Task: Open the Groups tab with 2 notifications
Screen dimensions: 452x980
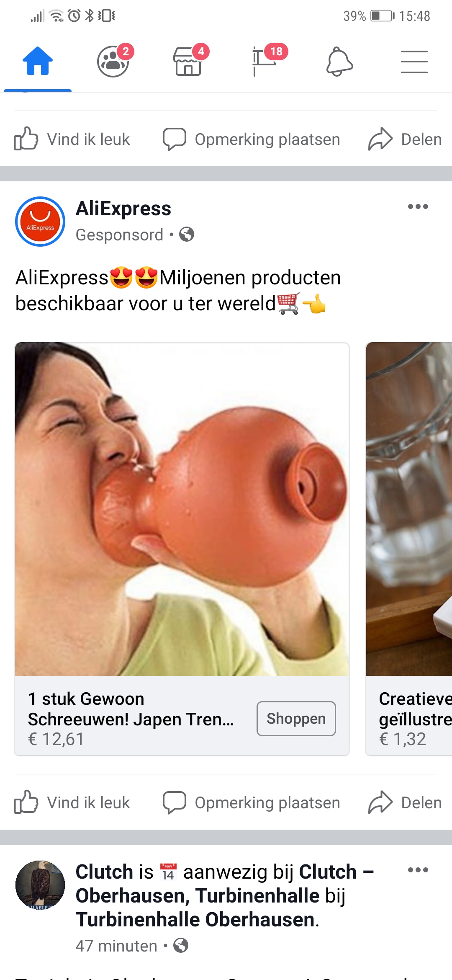Action: pos(113,62)
